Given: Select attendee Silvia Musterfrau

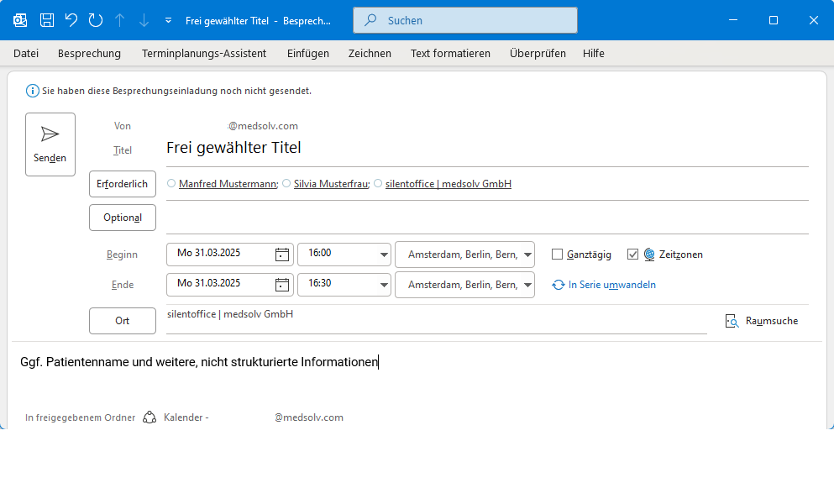Looking at the screenshot, I should [331, 184].
